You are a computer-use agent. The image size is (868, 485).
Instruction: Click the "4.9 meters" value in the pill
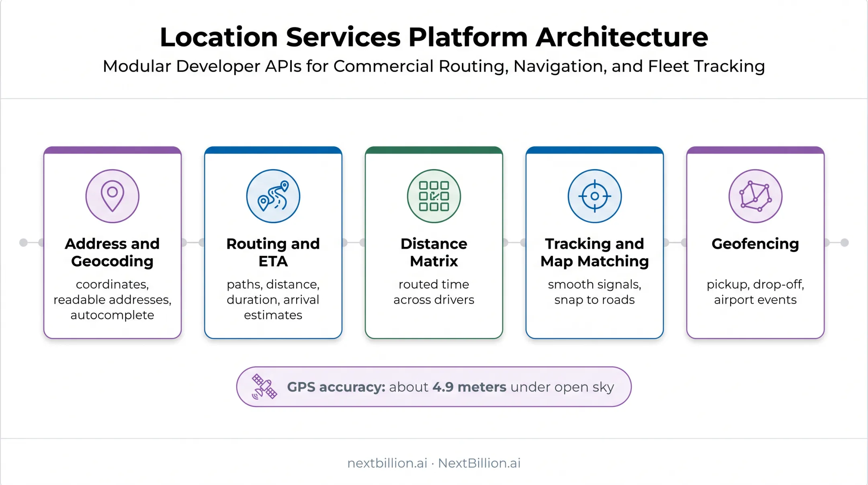(x=469, y=387)
